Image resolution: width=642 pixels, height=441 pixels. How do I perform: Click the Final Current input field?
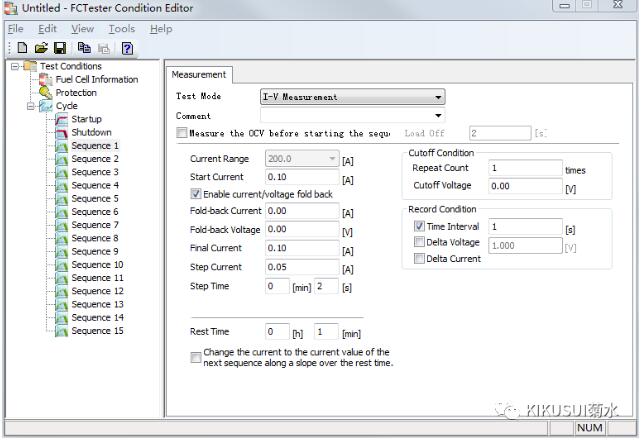302,248
